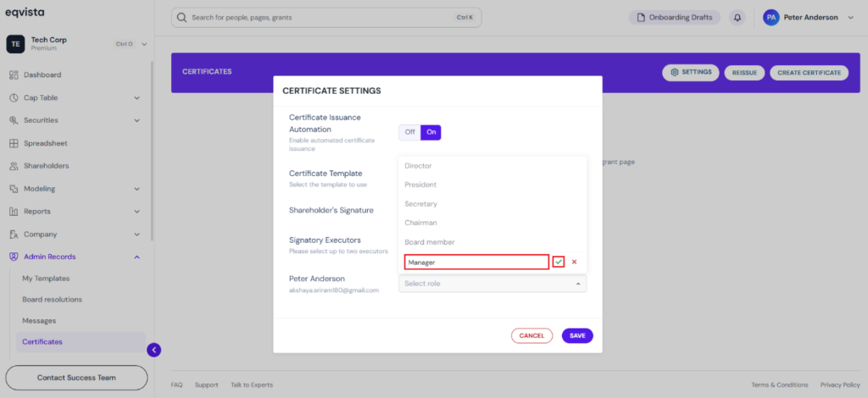This screenshot has height=398, width=868.
Task: Expand Securities submenu chevron
Action: click(136, 120)
